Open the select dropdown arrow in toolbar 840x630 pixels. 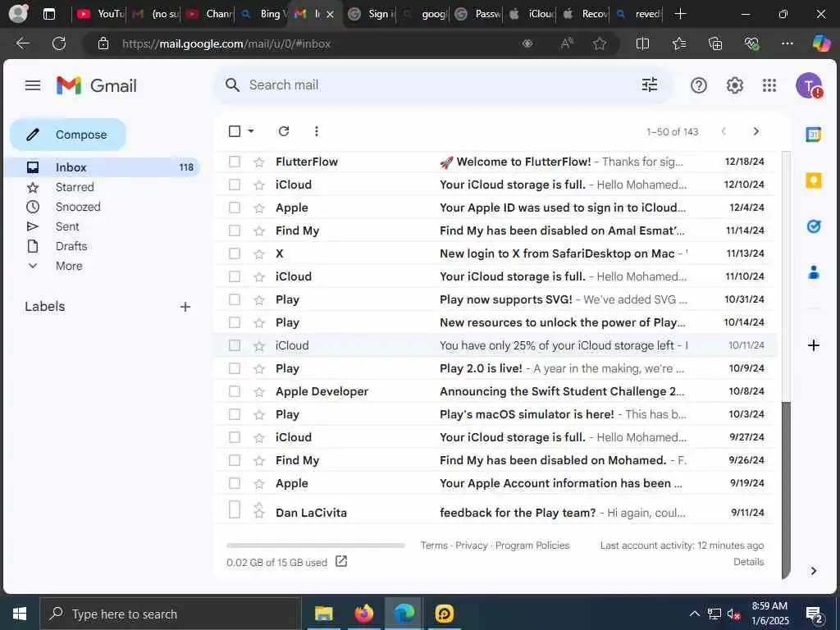tap(251, 131)
